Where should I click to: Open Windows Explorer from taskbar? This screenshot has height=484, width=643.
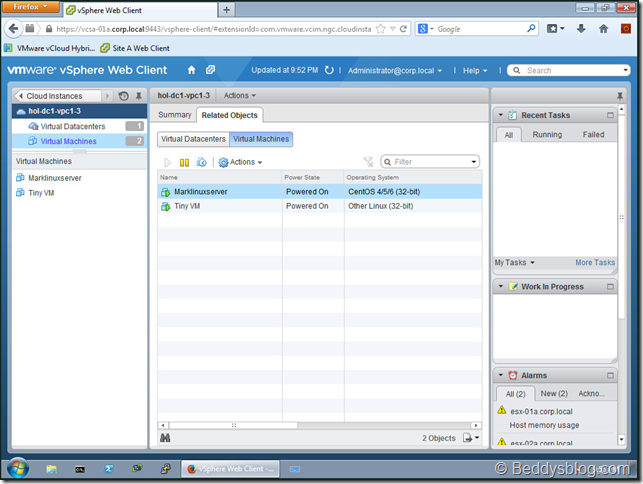click(x=51, y=469)
